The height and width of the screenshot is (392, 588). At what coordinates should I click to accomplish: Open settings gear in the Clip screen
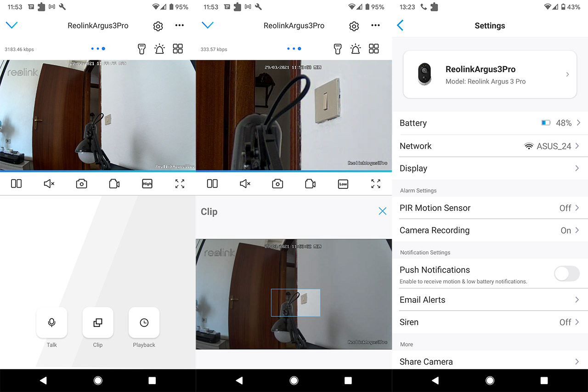tap(354, 26)
